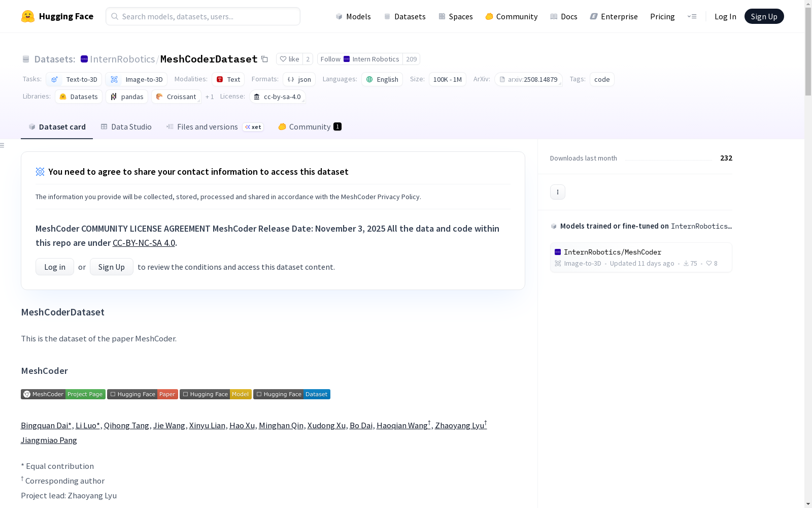Open author link Jie Wang

coord(169,426)
